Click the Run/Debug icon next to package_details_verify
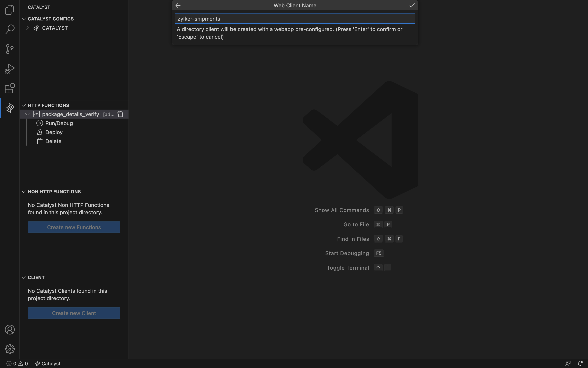 point(39,123)
